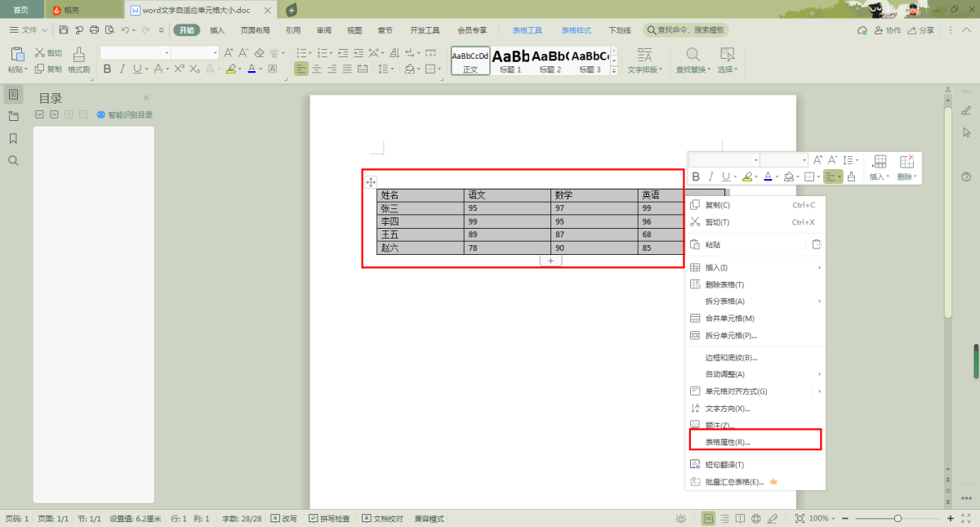Click the 智能识别目录 link
The image size is (980, 527).
125,115
